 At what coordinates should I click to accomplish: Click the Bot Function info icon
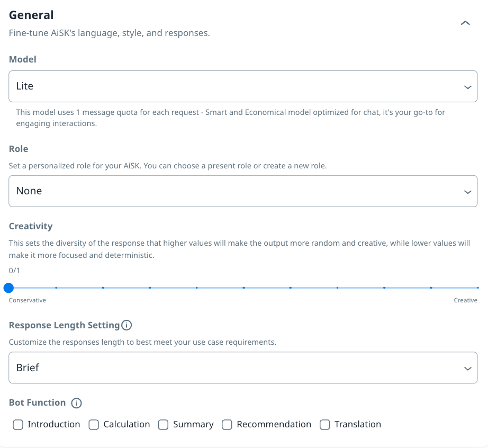[x=77, y=403]
